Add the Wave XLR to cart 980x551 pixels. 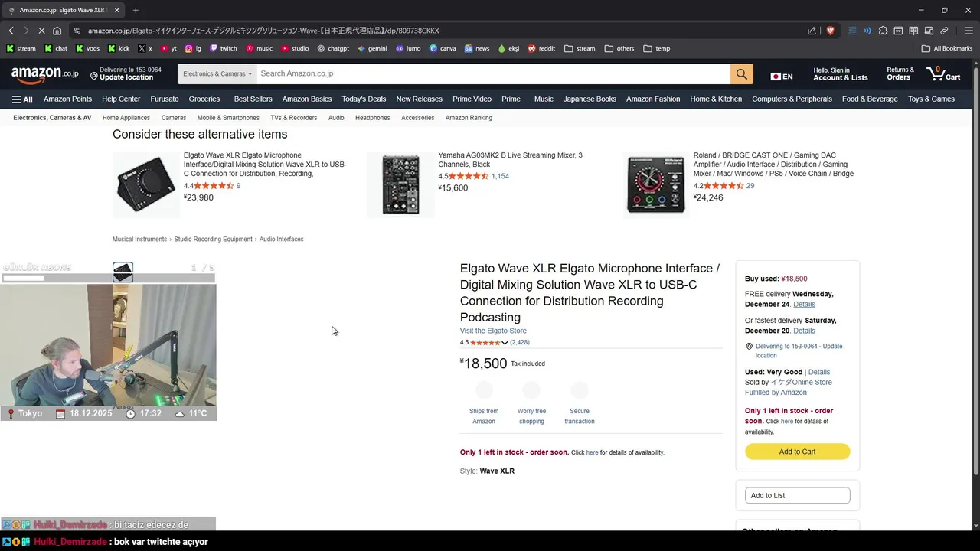(797, 452)
